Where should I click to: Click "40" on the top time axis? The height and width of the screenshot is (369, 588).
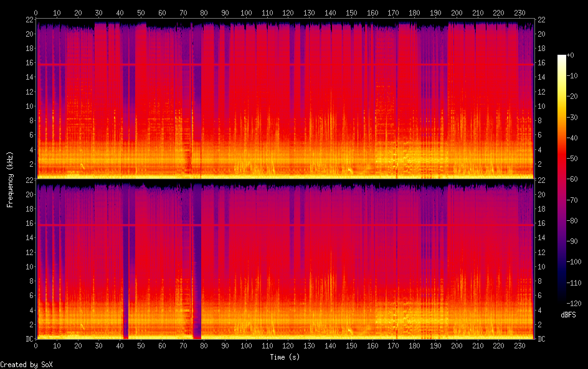120,12
